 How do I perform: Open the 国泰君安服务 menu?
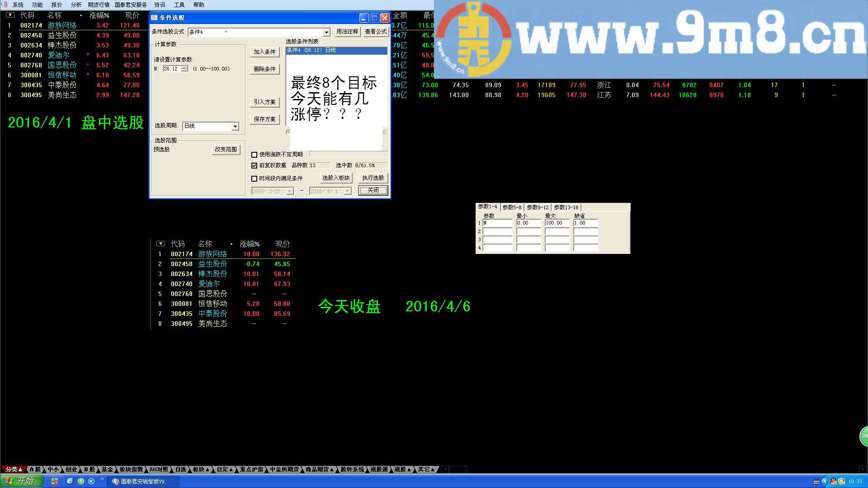(131, 5)
